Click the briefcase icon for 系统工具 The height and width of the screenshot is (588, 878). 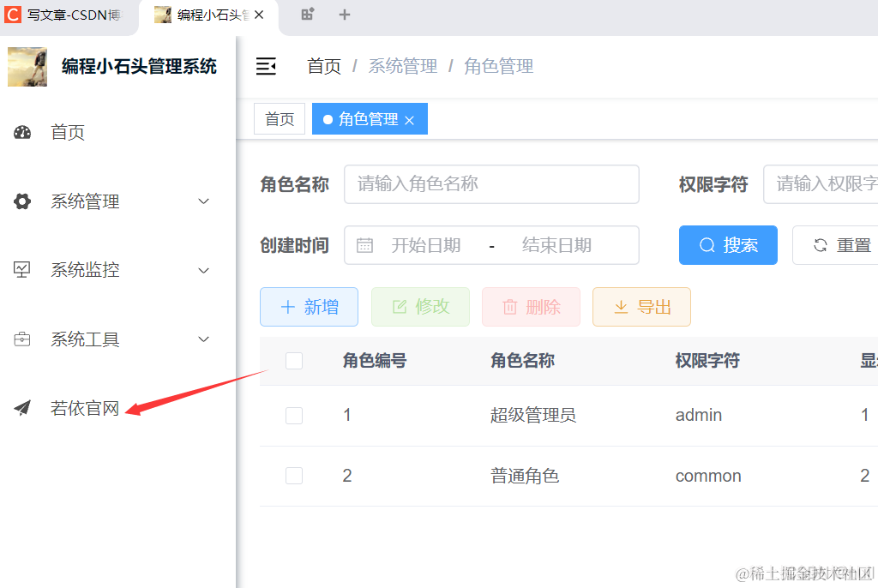22,339
